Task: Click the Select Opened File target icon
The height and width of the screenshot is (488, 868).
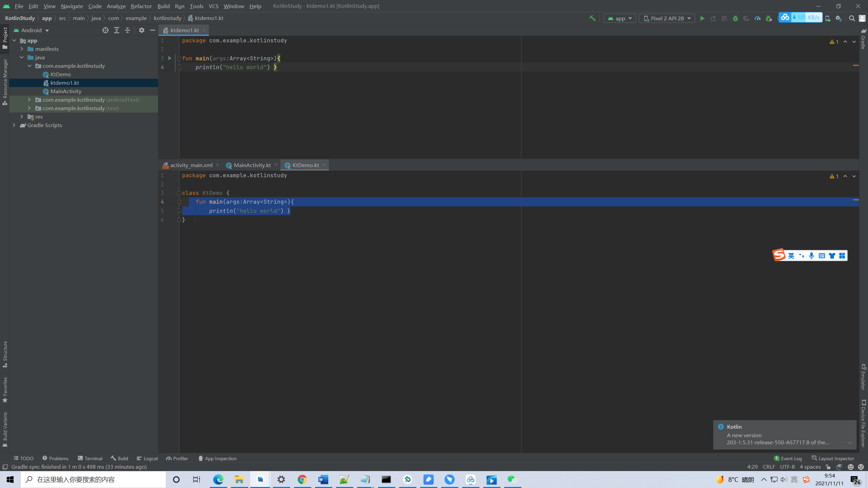Action: 105,30
